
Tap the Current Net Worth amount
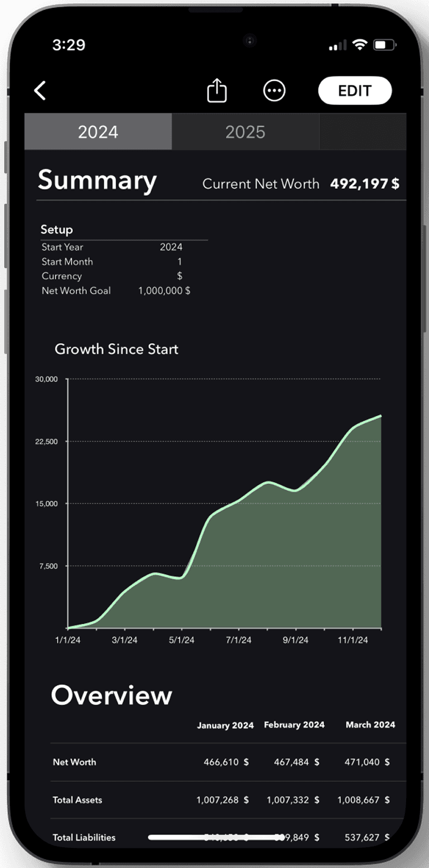(365, 184)
